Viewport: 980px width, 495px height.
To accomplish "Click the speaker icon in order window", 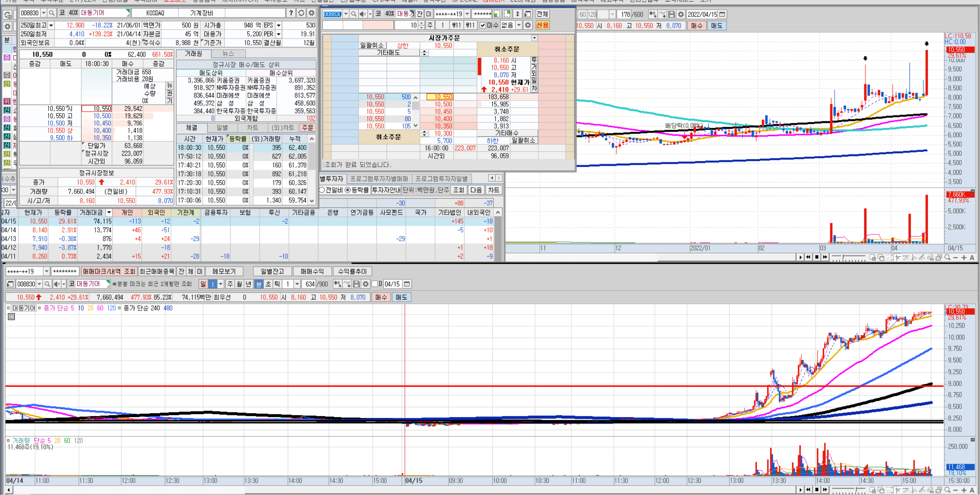I will (363, 14).
